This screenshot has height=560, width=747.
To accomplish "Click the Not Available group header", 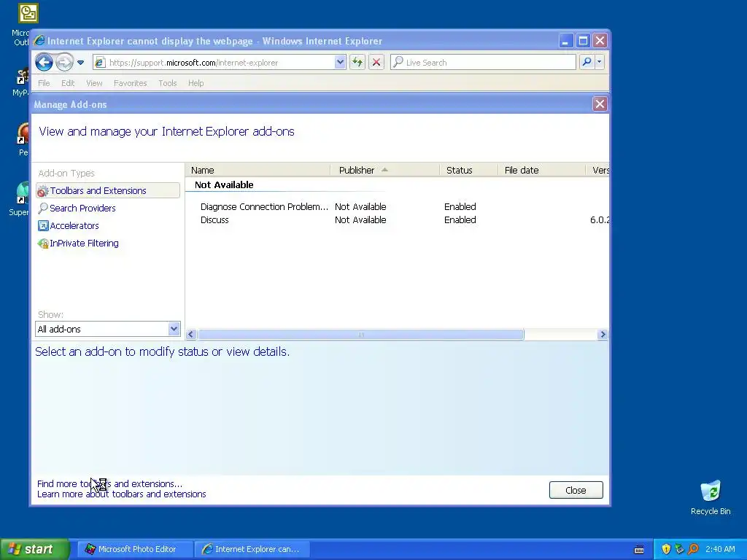I will point(224,184).
